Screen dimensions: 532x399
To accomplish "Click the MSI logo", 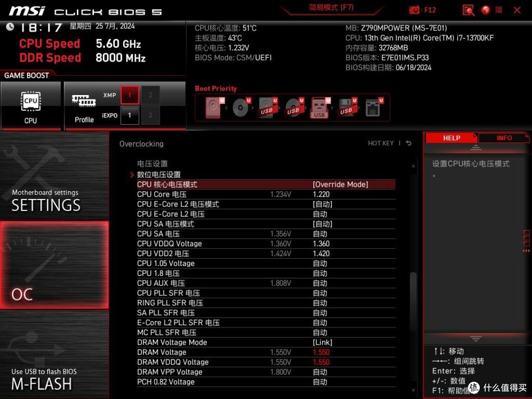I will [x=27, y=11].
